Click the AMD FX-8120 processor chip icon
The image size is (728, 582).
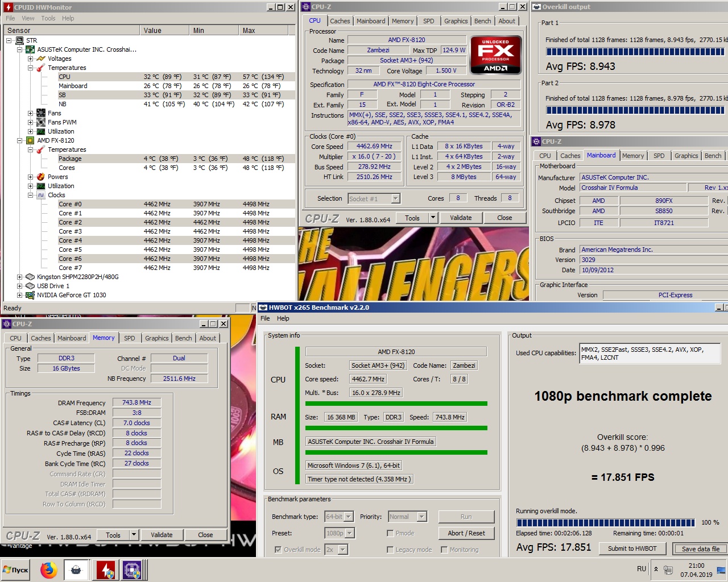click(30, 140)
